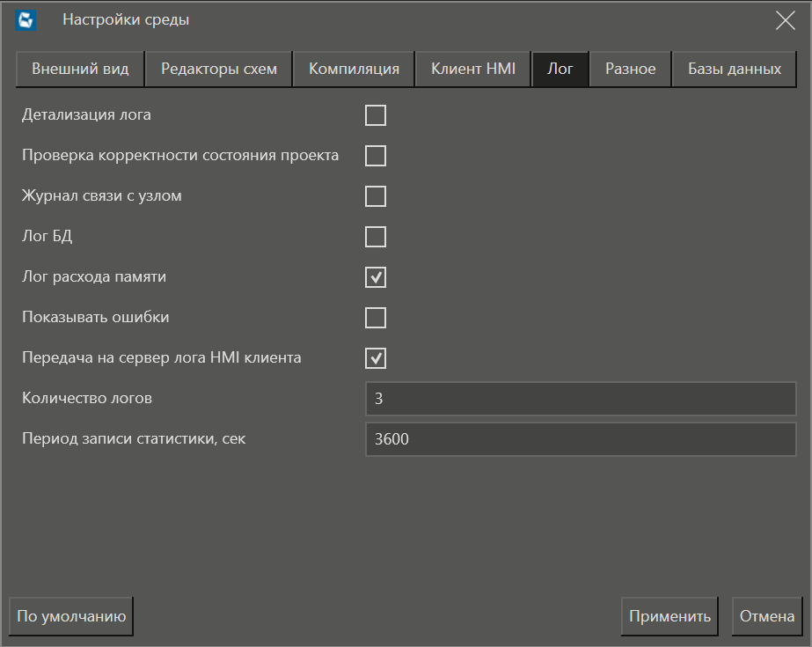This screenshot has height=647, width=812.
Task: Enable the Показывать ошибки checkbox
Action: point(376,318)
